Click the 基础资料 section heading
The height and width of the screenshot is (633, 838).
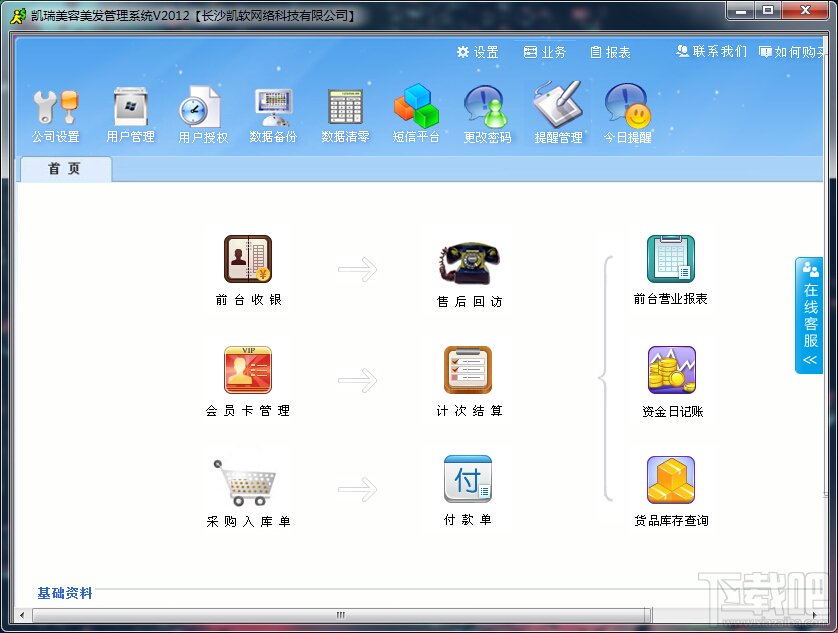click(65, 593)
